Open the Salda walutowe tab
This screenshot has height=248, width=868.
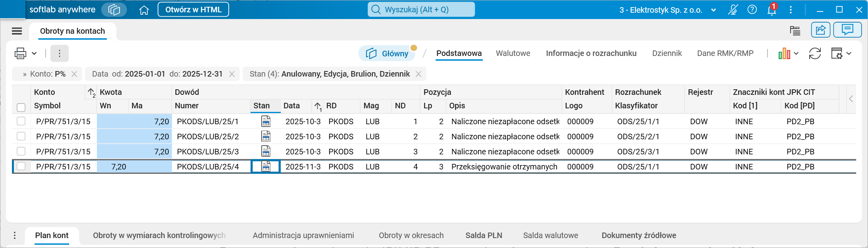(x=551, y=235)
